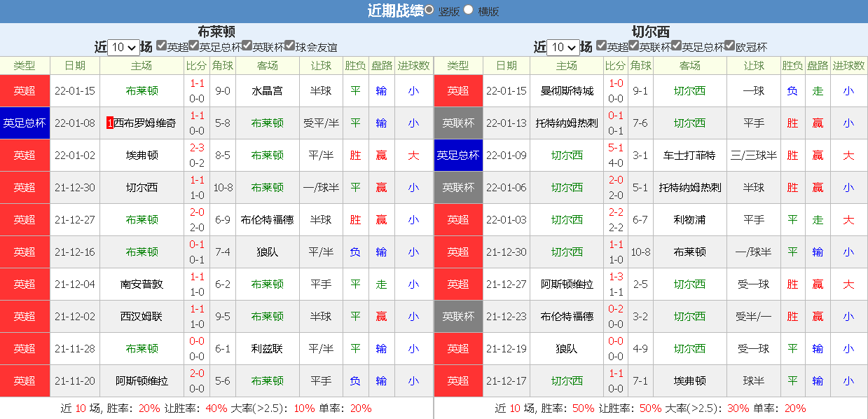Open 切尔西 recent matches count dropdown
Screen dimensions: 868x419
pyautogui.click(x=563, y=48)
